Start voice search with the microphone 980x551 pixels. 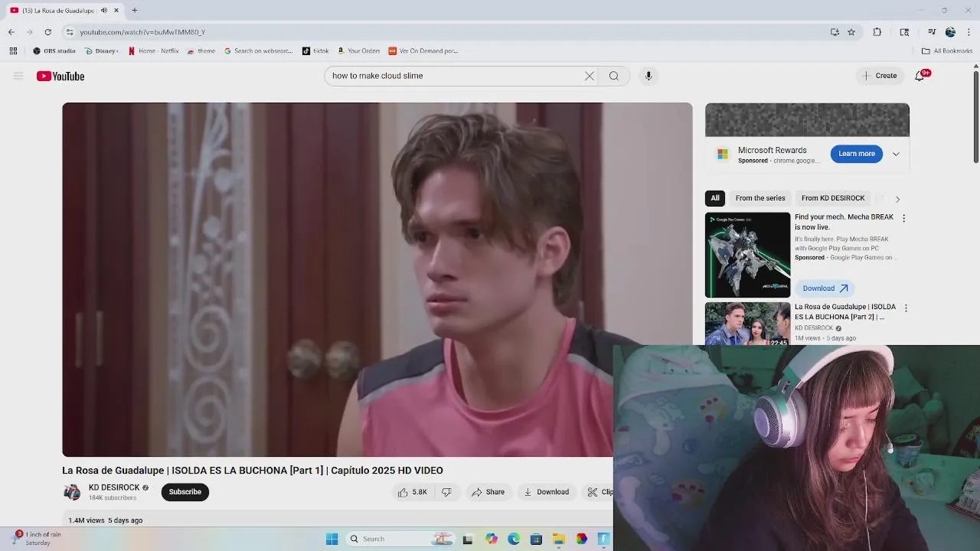pos(648,76)
